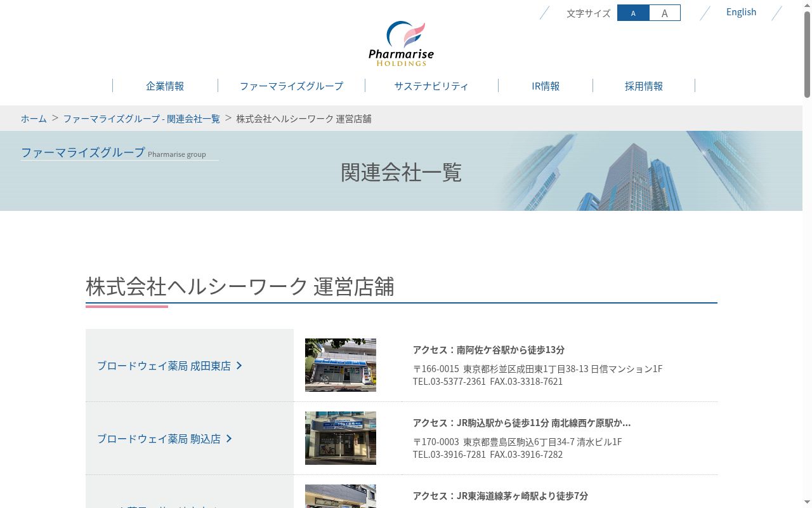Click the JR東海道線茅ヶ崎駅より徒歩7分 text
Viewport: 812px width, 508px height.
tap(501, 496)
